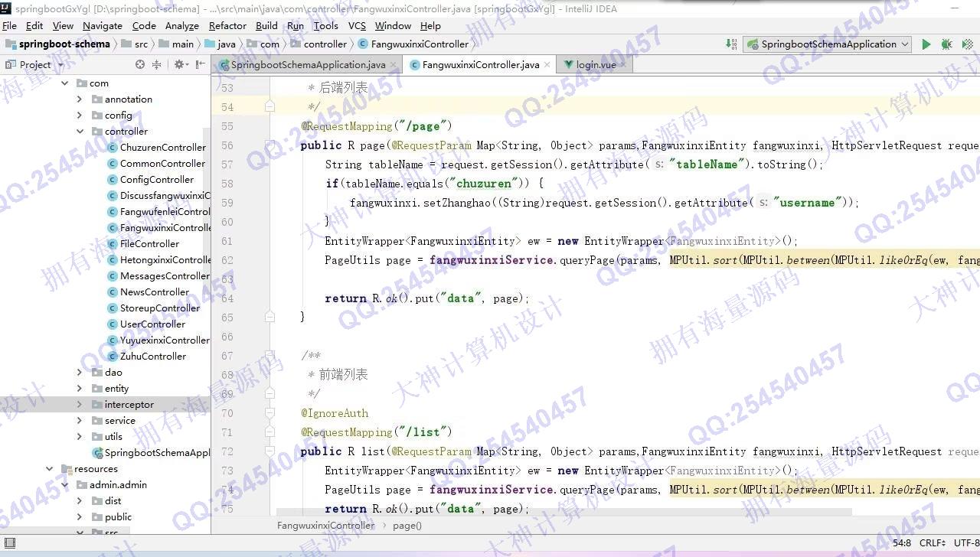The width and height of the screenshot is (980, 557).
Task: Open the Build menu
Action: [266, 25]
